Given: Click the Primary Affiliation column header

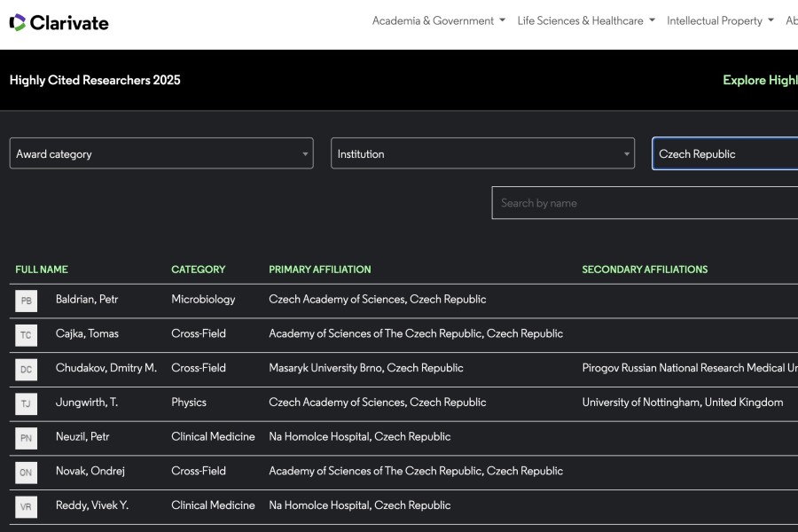Looking at the screenshot, I should click(320, 270).
